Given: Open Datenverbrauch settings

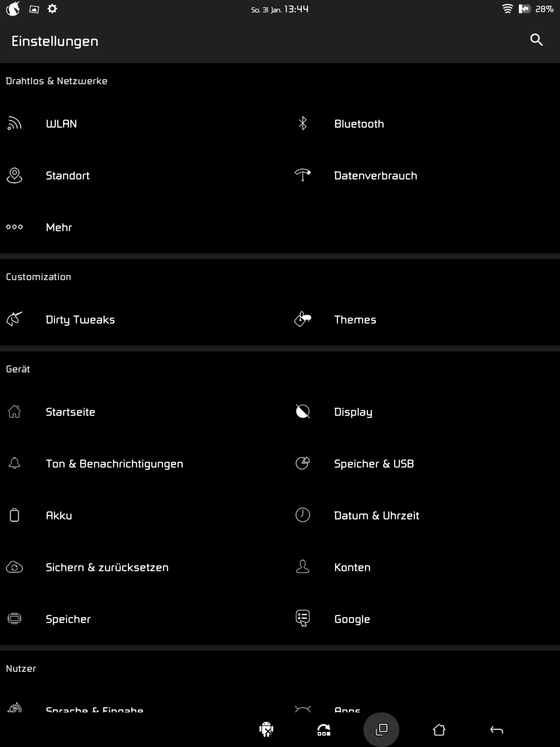Looking at the screenshot, I should pos(375,176).
